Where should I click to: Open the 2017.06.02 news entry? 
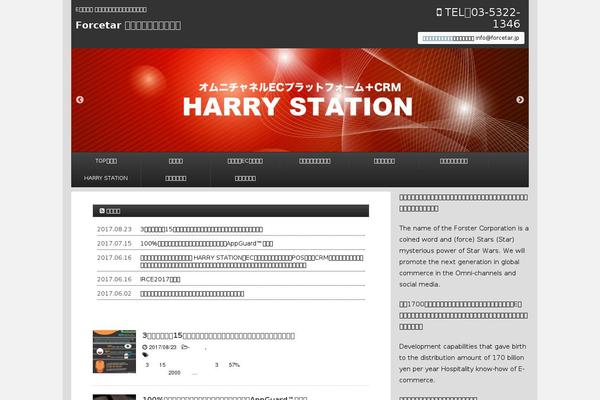pos(192,294)
